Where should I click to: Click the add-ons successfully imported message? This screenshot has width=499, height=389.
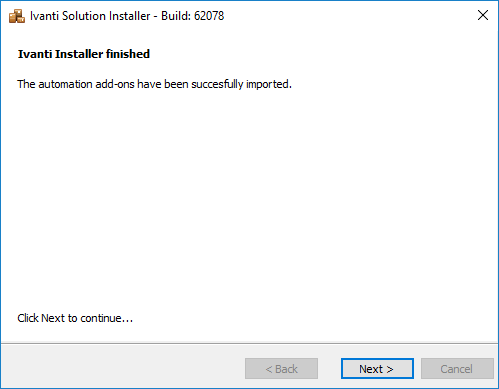click(x=154, y=84)
